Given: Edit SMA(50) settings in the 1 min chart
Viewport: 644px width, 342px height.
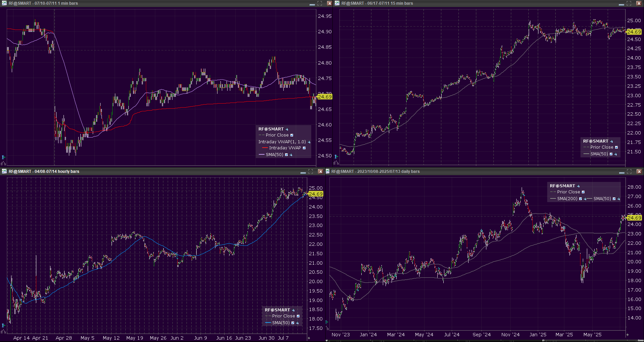Looking at the screenshot, I should pyautogui.click(x=291, y=155).
